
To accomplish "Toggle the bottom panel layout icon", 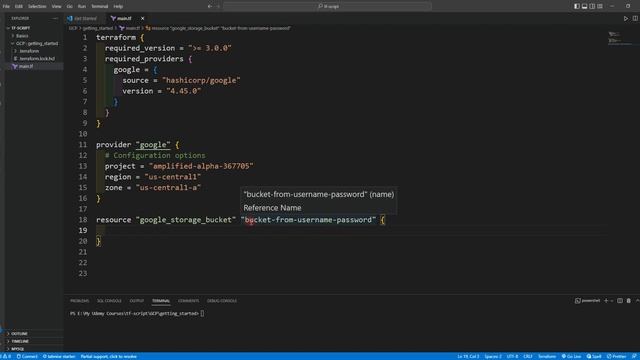I will 584,6.
